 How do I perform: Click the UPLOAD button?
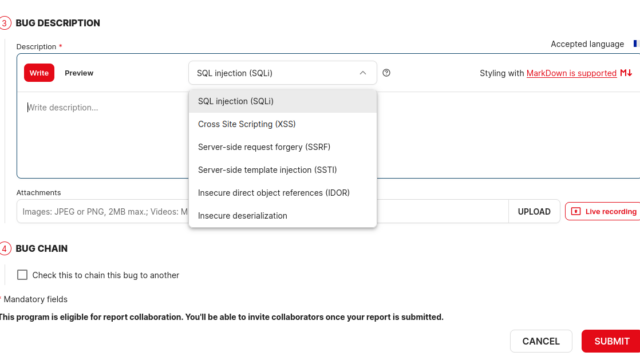(534, 211)
